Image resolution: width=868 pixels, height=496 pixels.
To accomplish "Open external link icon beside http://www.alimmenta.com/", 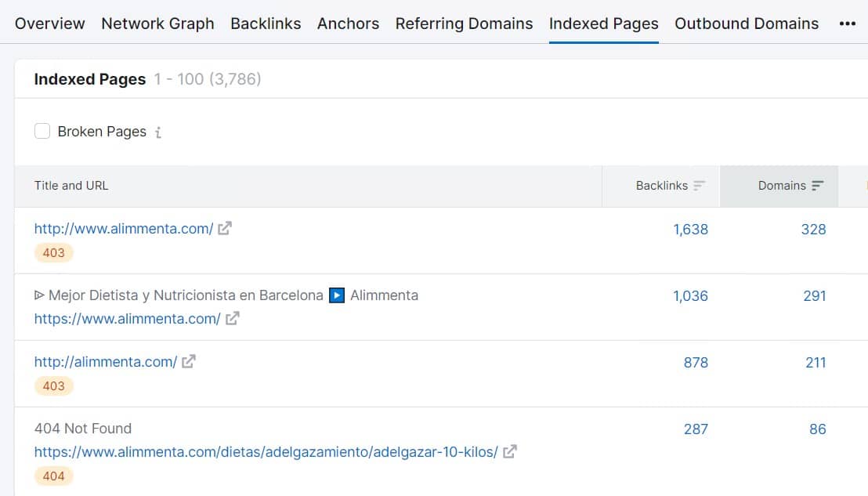I will 223,228.
